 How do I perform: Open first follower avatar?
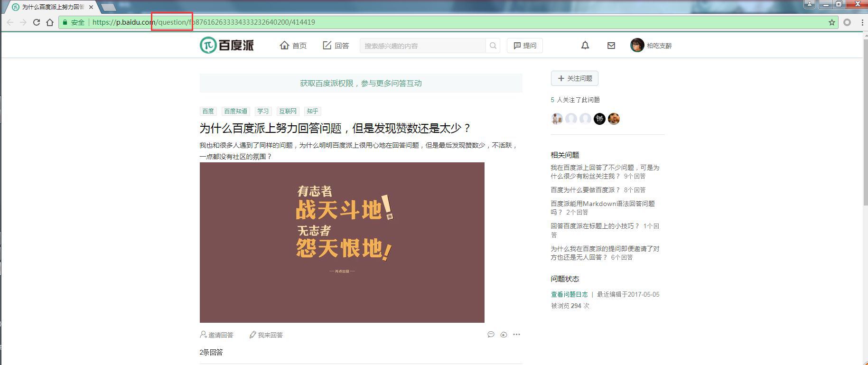click(557, 119)
